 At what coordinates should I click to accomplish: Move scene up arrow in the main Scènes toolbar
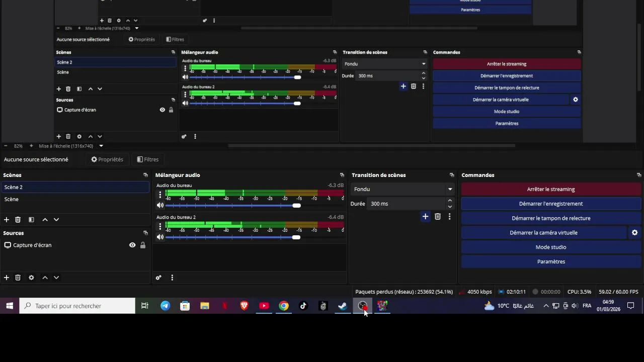(45, 220)
